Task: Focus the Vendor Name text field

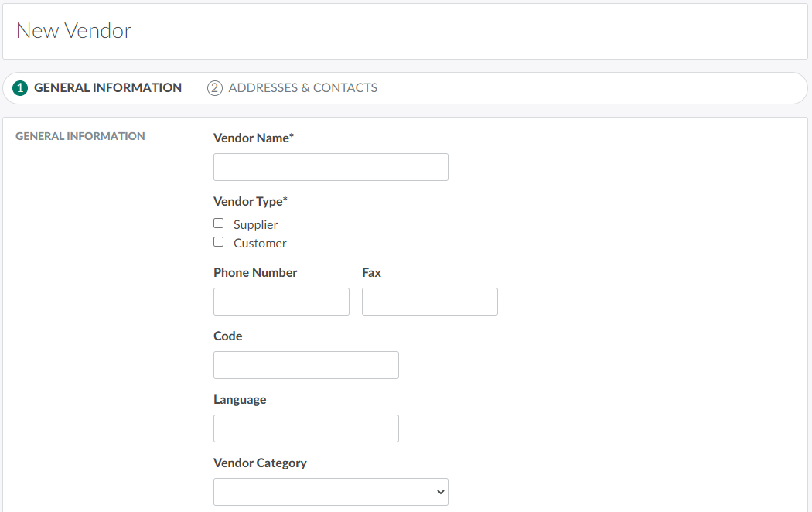Action: click(x=330, y=167)
